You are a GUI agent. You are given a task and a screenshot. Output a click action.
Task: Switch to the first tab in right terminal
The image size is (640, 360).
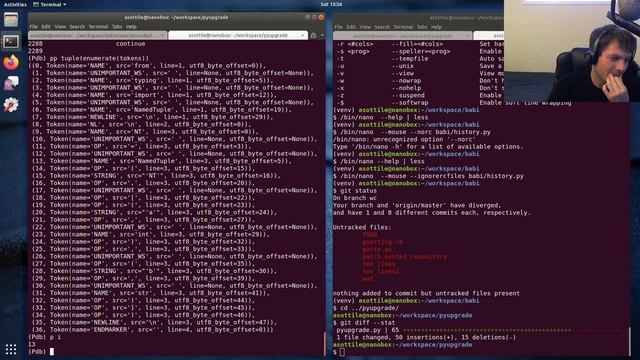tap(402, 36)
